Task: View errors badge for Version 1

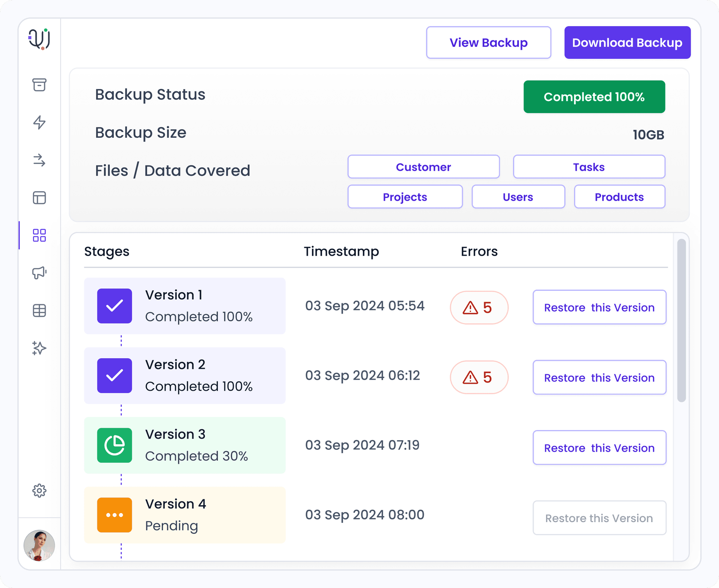Action: pyautogui.click(x=479, y=307)
